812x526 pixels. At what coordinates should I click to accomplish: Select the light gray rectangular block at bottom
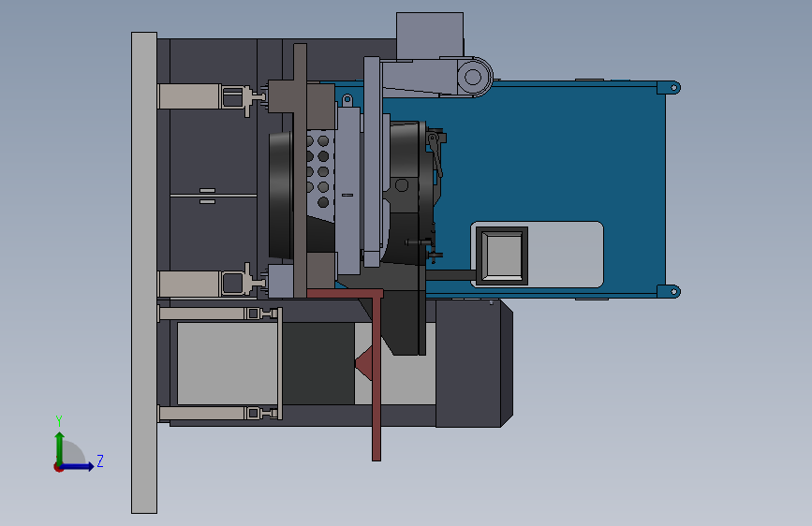tap(228, 363)
